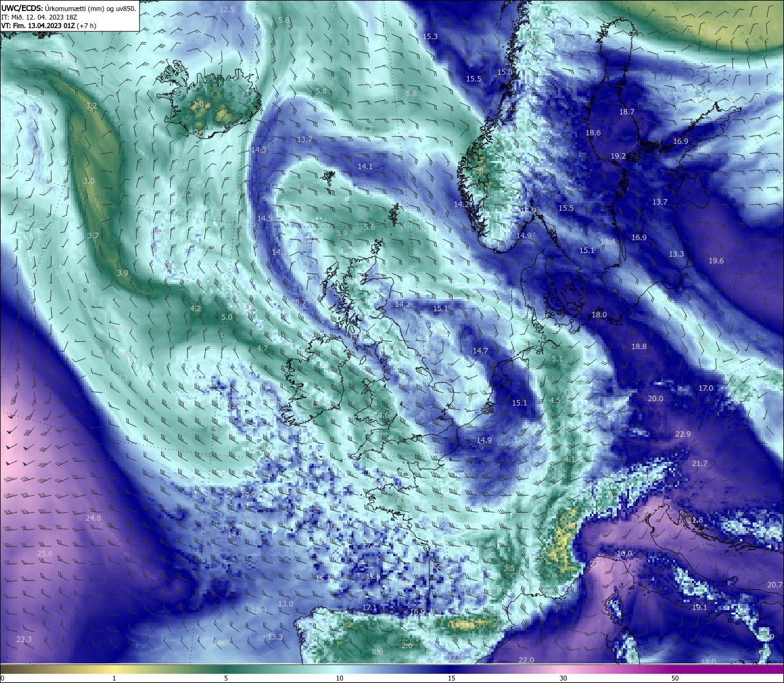Click the 18.7 value over Finland
The height and width of the screenshot is (683, 784).
[x=627, y=112]
